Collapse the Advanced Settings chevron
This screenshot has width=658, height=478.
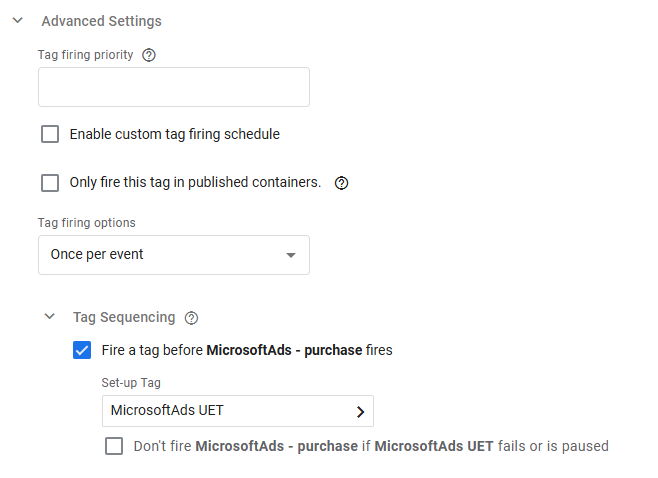point(17,21)
